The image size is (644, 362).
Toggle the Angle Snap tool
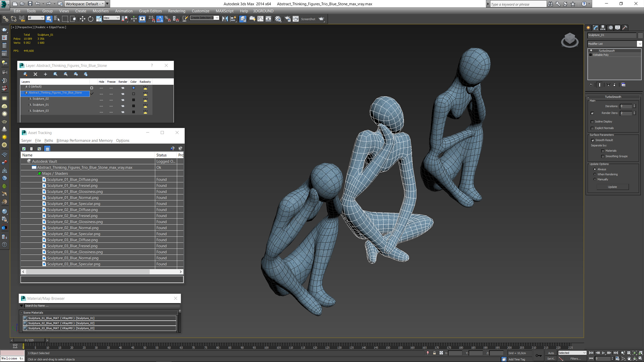click(160, 19)
